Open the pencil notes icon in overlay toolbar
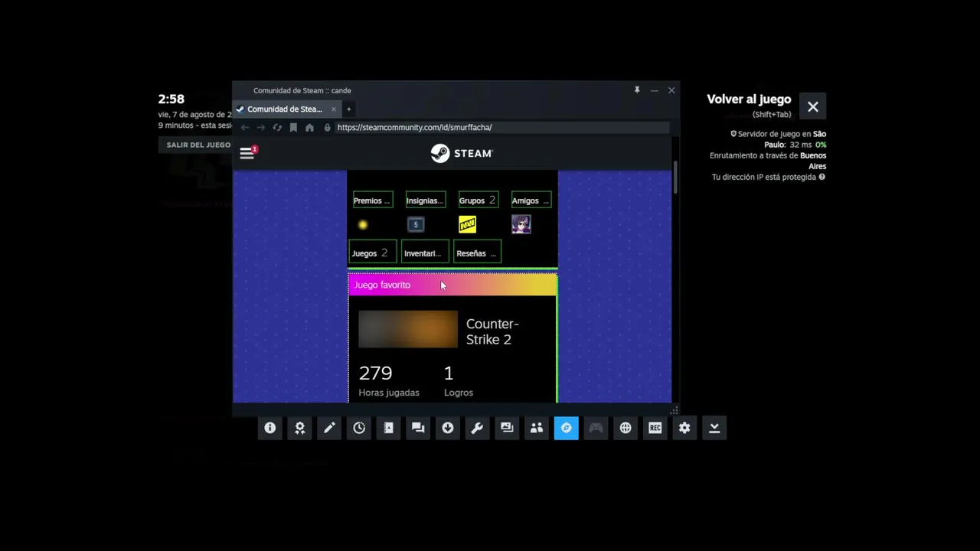Screen dimensions: 980x551 pyautogui.click(x=329, y=428)
